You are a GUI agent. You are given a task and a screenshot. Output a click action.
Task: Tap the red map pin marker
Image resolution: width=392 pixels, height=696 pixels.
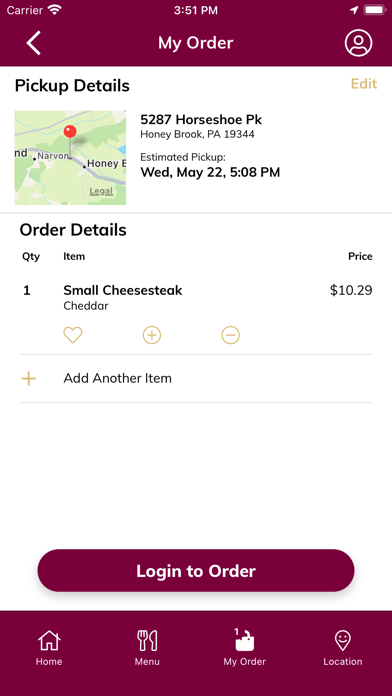[x=70, y=132]
